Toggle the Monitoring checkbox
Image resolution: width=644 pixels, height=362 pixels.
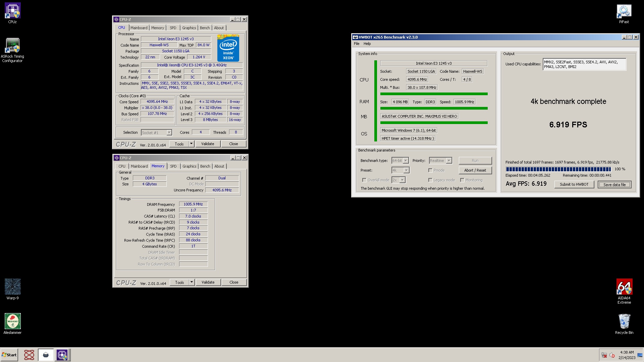(x=462, y=180)
